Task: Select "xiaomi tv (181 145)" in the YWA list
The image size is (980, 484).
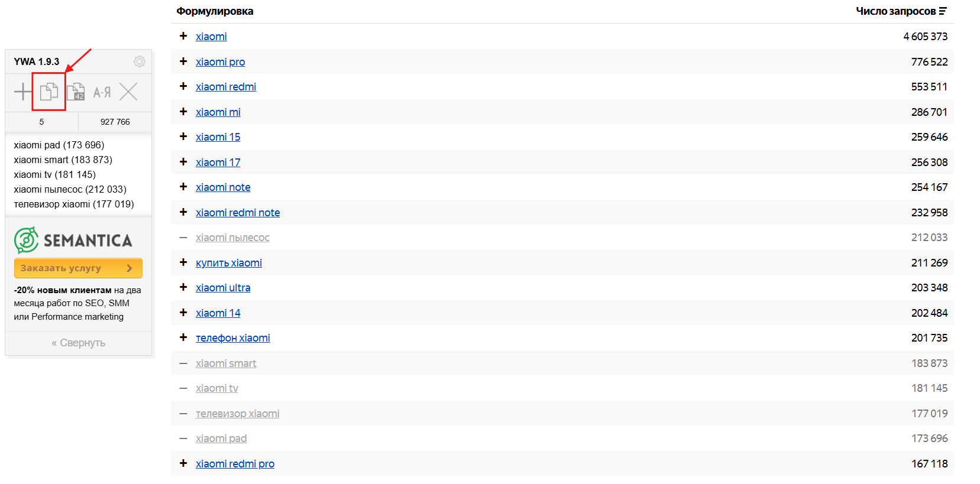Action: pos(54,174)
